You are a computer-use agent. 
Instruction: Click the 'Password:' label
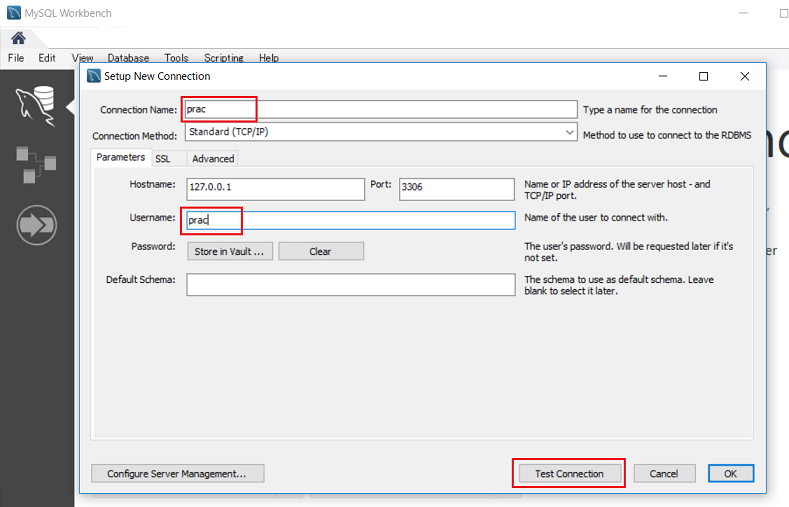(153, 246)
